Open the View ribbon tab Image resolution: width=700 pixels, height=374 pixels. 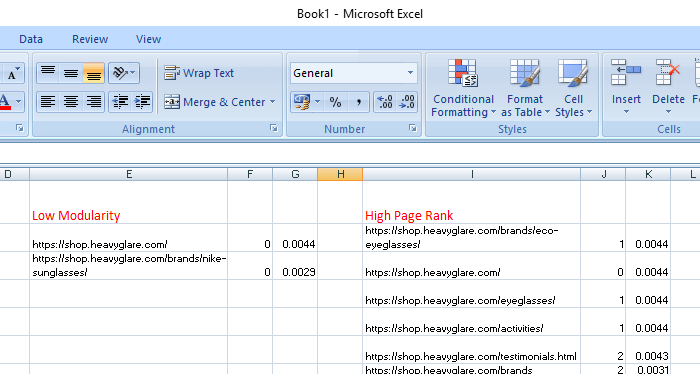pos(149,39)
